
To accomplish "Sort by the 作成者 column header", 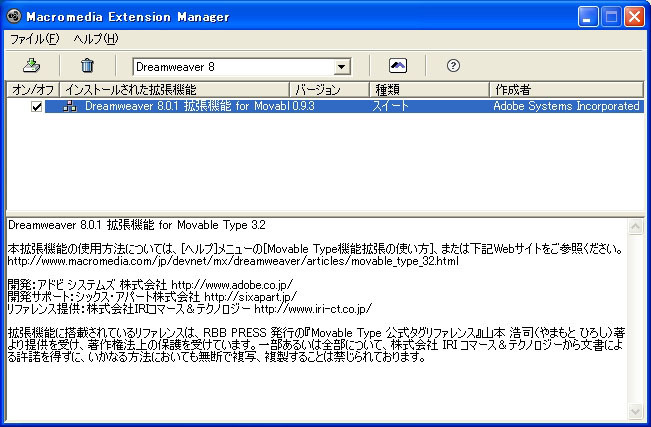I will pyautogui.click(x=566, y=89).
